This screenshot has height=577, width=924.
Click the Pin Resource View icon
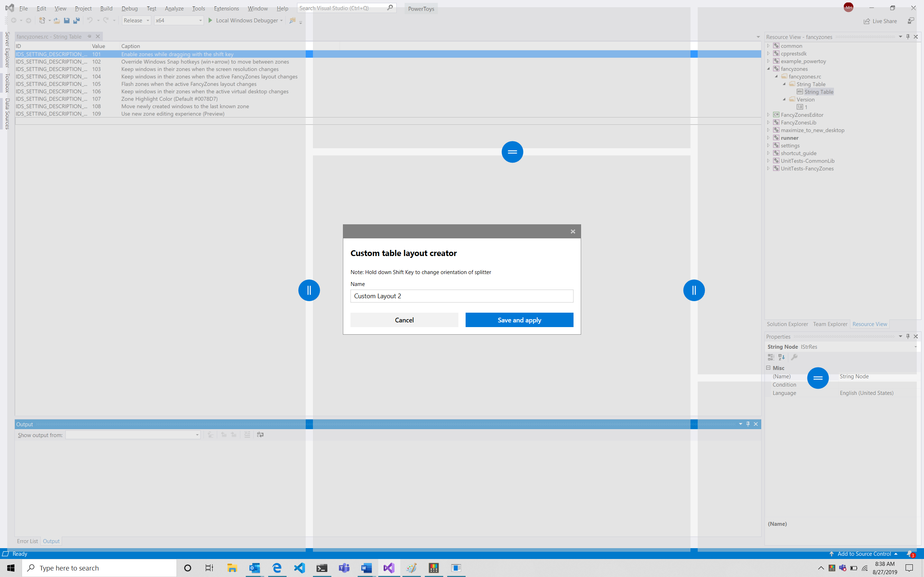(x=908, y=36)
